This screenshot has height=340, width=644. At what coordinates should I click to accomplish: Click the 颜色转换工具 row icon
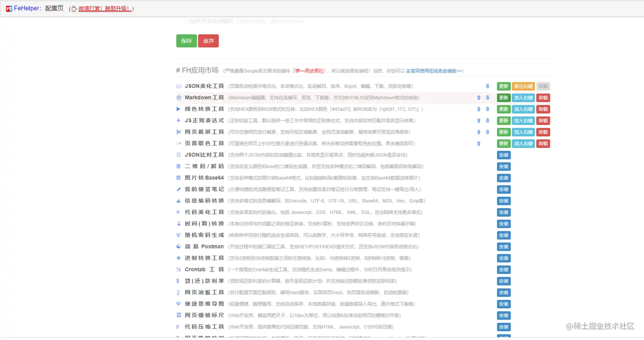179,109
